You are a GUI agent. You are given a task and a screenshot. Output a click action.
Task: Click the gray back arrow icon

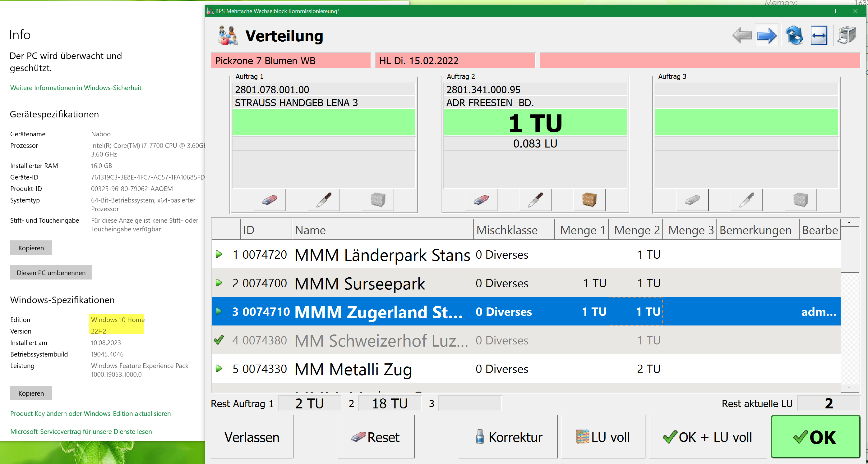pos(742,36)
